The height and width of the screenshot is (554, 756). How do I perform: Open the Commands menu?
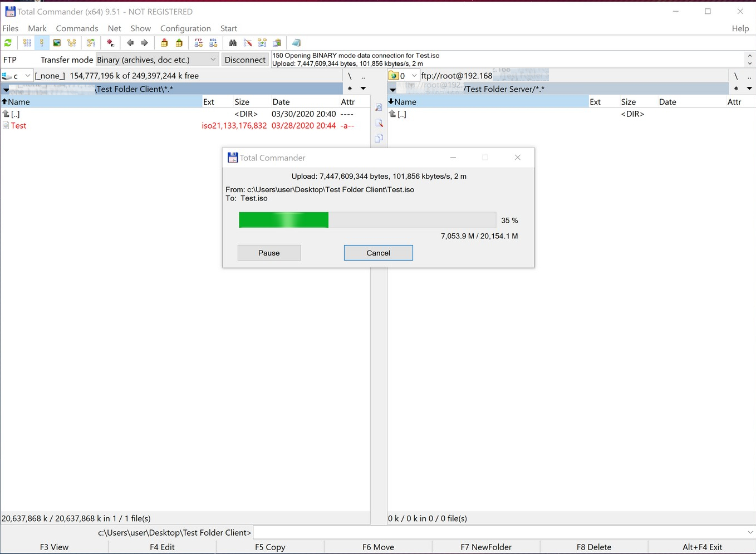point(77,28)
